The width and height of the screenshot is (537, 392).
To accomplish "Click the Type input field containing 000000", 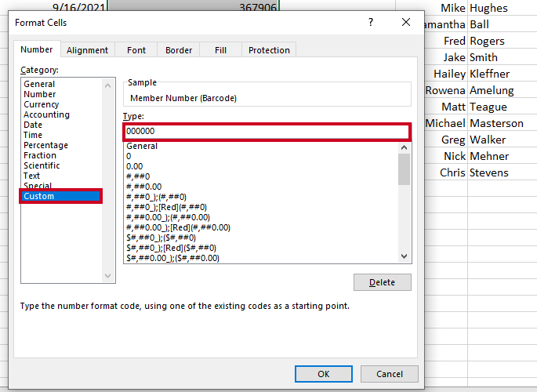I will pos(267,132).
